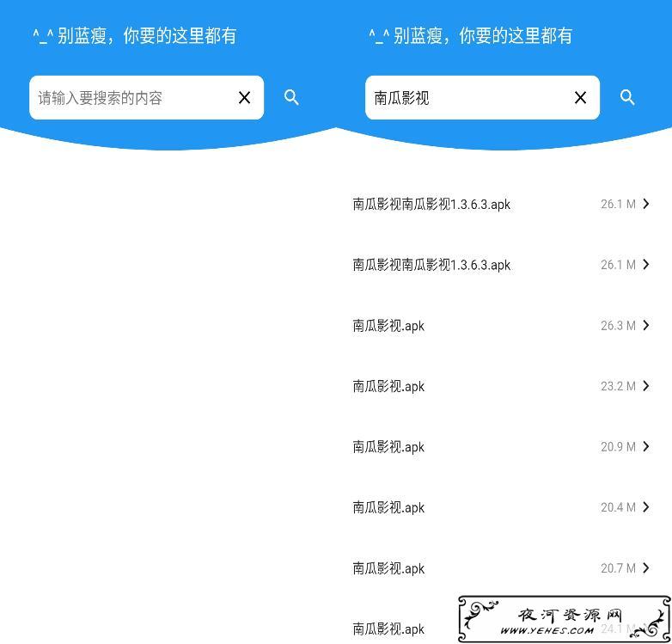The image size is (672, 644).
Task: Select the '南瓜影视.apk' entry sized 23.2 M
Action: pyautogui.click(x=502, y=386)
